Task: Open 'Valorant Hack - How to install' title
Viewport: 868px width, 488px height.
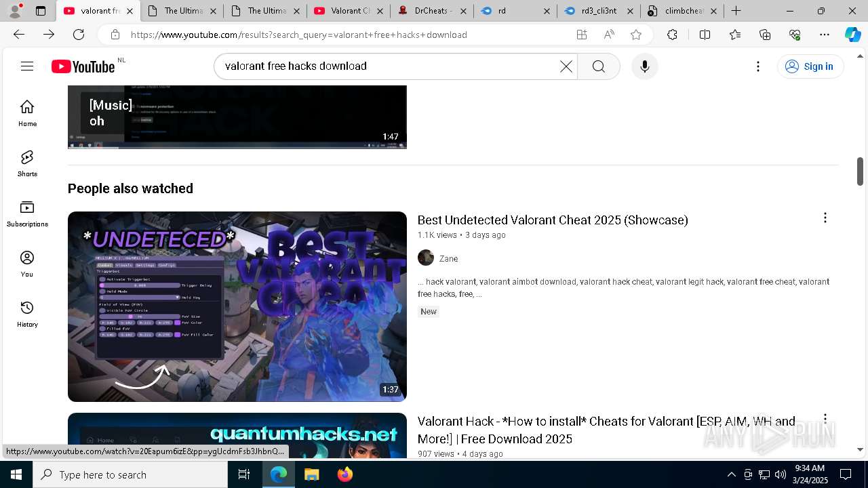Action: pyautogui.click(x=606, y=430)
